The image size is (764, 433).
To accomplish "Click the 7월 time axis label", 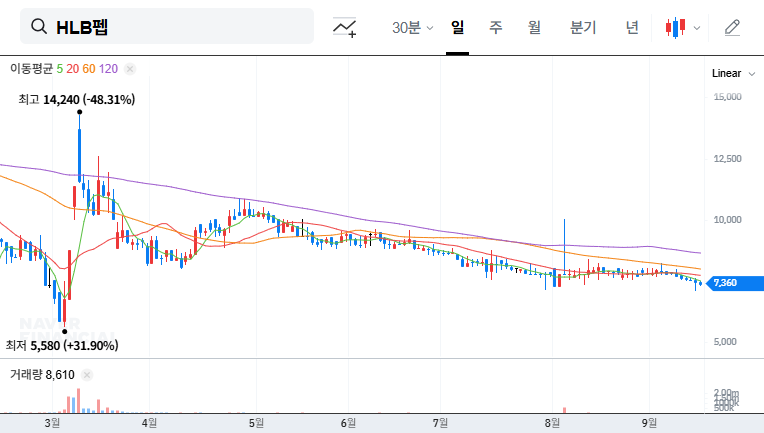I will 440,423.
